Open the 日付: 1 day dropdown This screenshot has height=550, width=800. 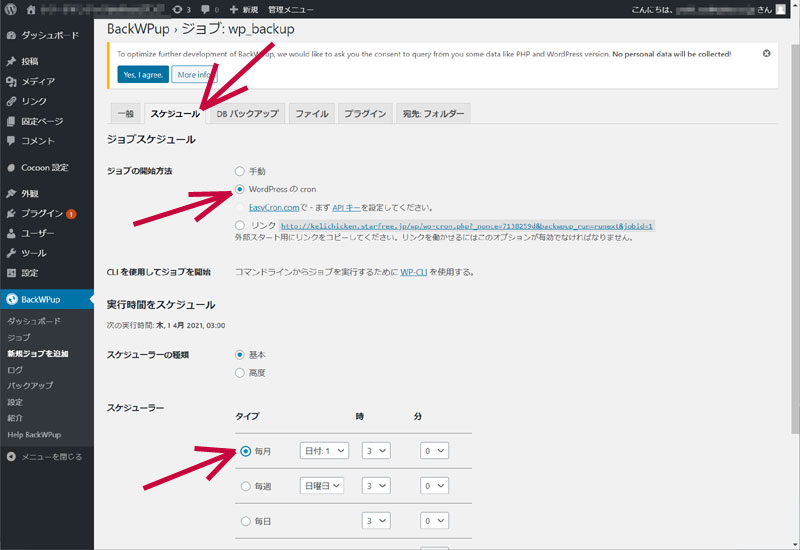(x=324, y=451)
